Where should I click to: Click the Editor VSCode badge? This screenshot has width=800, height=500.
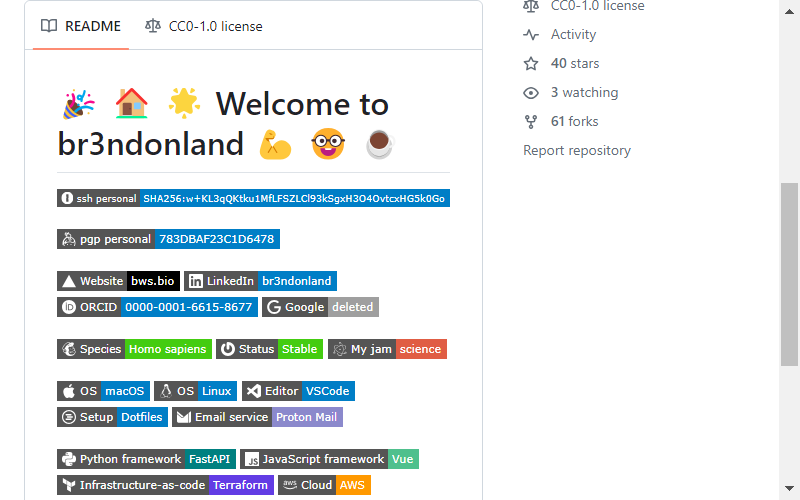[298, 391]
